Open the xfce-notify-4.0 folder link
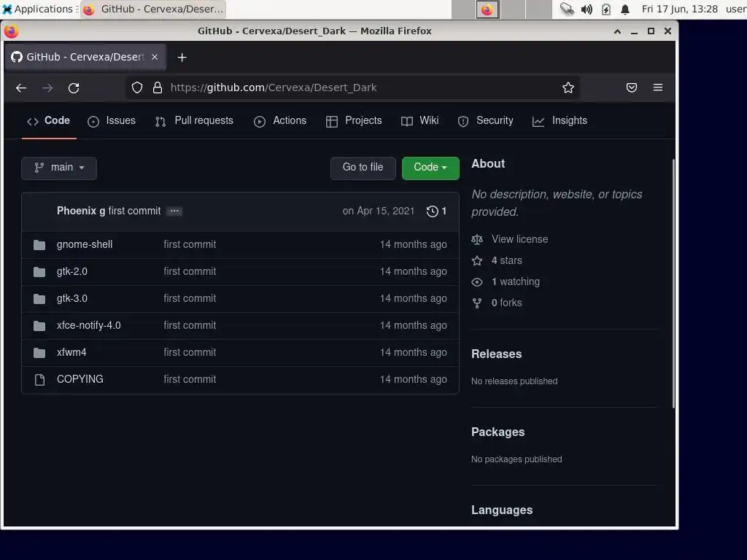Image resolution: width=747 pixels, height=560 pixels. (x=88, y=325)
